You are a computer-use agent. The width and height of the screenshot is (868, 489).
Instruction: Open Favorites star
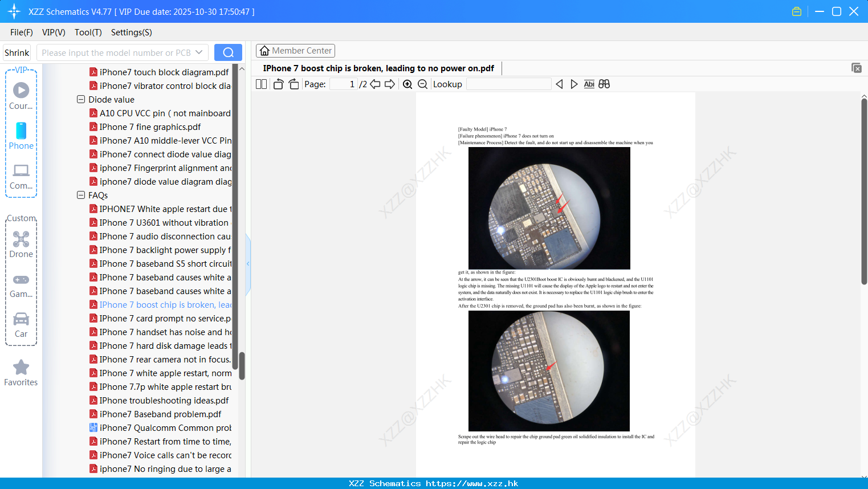point(21,373)
